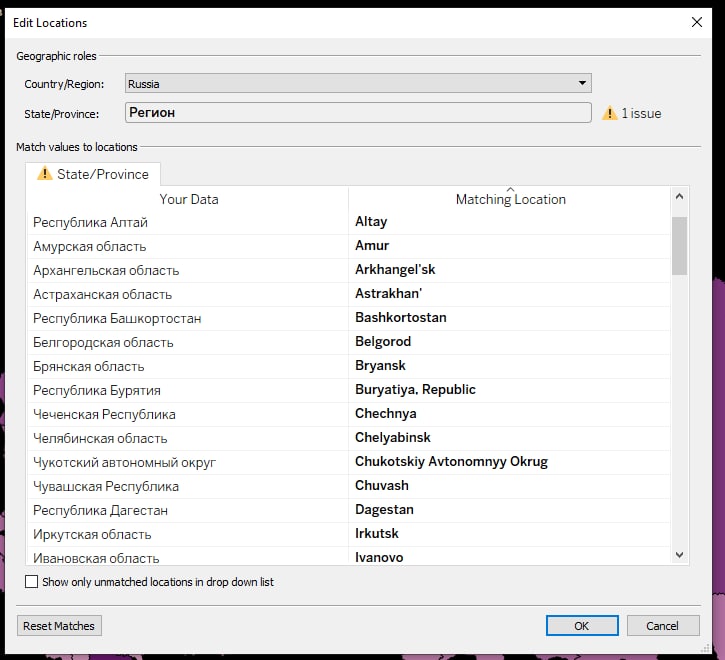Click warning icon on State/Province tab

tap(44, 174)
